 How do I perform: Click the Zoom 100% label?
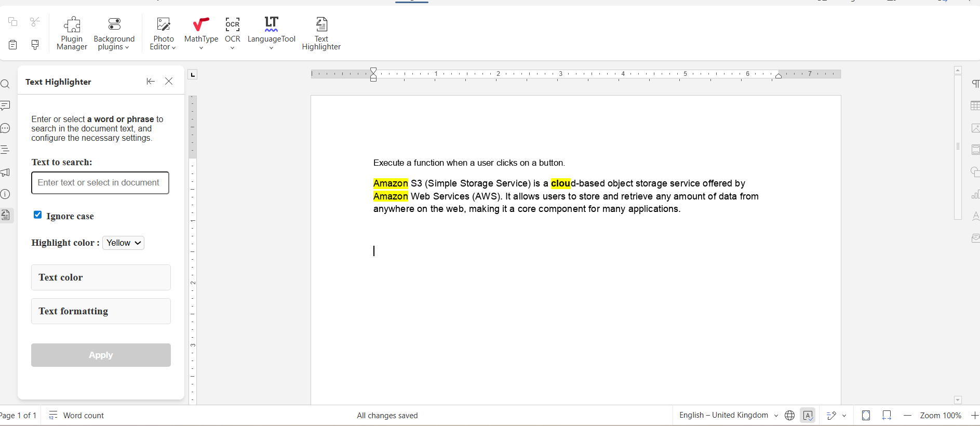[941, 415]
